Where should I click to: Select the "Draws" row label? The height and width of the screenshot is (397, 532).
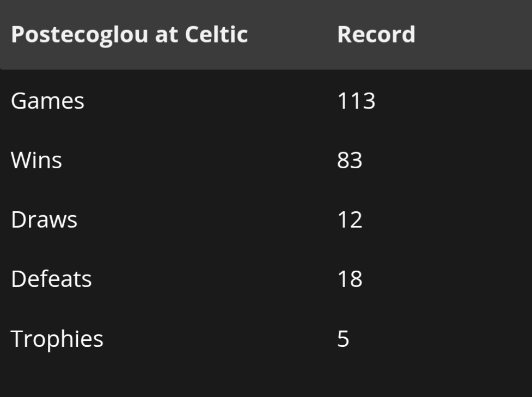point(44,220)
